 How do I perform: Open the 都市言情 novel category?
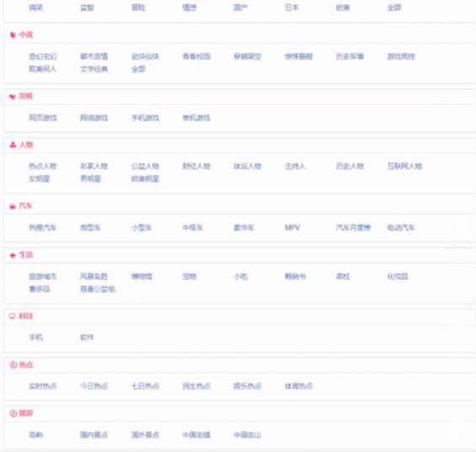[94, 56]
